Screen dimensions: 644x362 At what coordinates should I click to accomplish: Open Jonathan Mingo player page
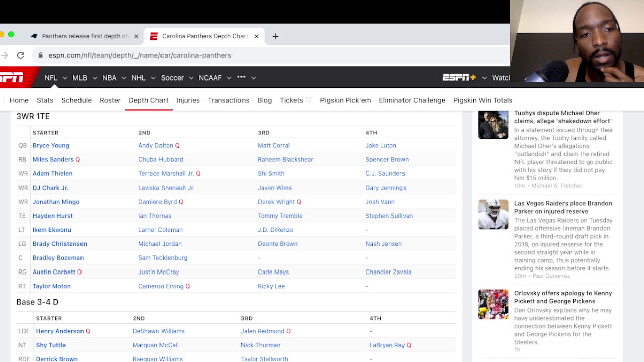click(56, 202)
